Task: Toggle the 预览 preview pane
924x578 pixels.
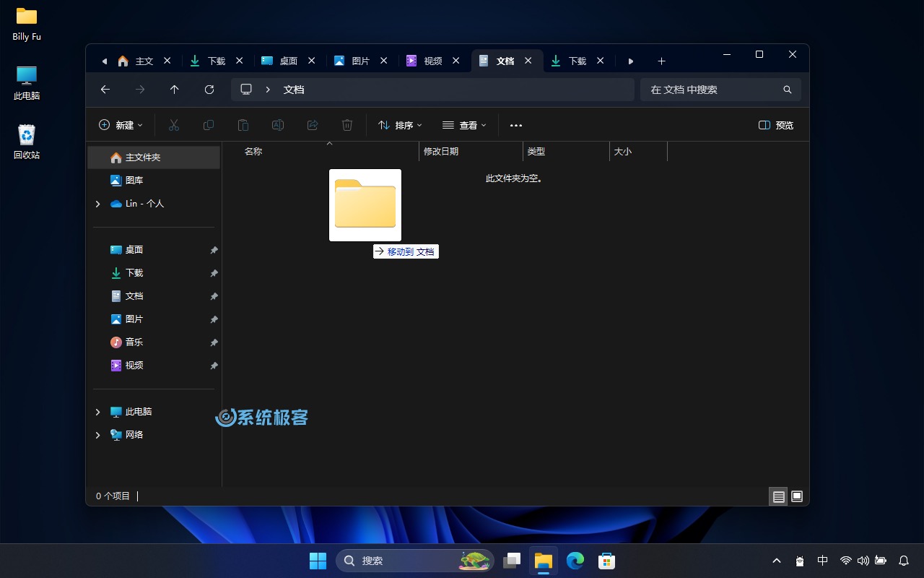Action: (776, 125)
